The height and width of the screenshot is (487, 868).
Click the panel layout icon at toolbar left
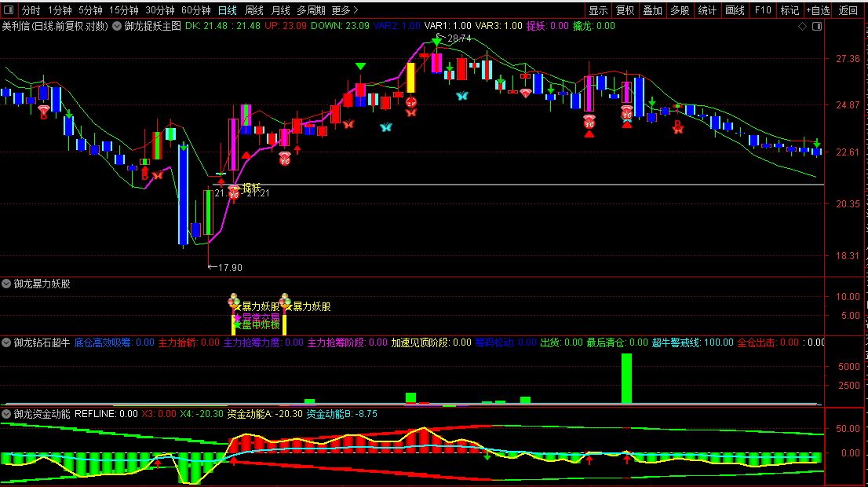pos(9,10)
